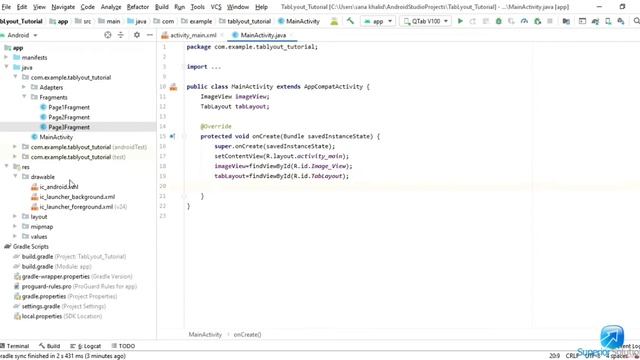
Task: Expand the import fold region on line 3
Action: pos(183,67)
